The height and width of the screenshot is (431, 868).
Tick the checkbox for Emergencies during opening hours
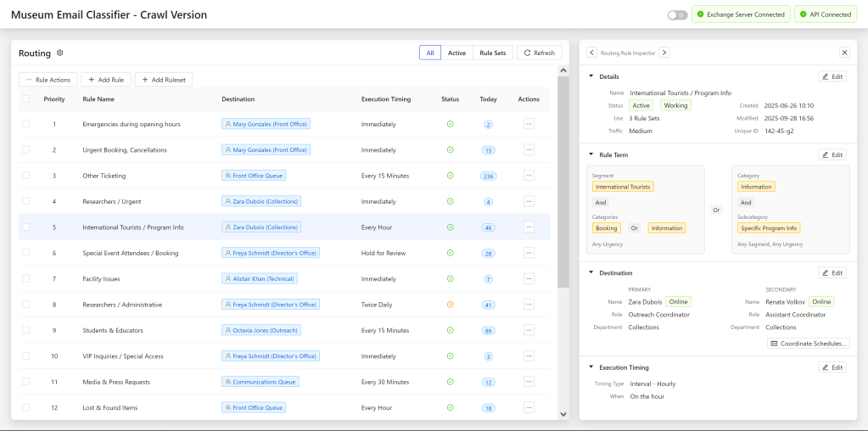click(x=25, y=124)
